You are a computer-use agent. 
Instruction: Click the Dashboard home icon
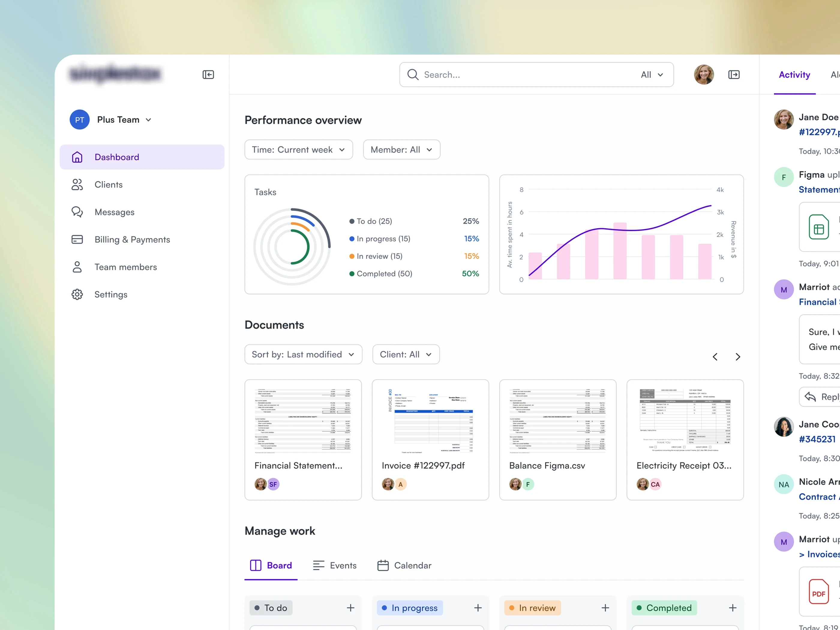[77, 157]
